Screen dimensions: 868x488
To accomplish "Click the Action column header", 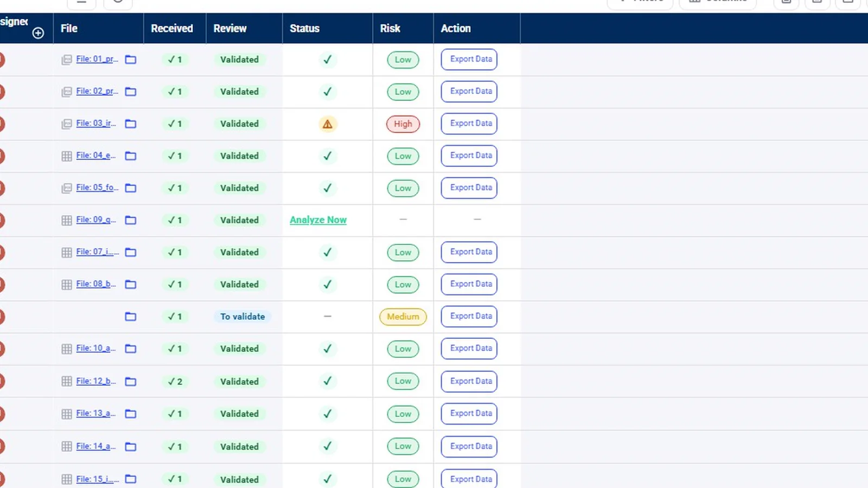I will coord(456,28).
